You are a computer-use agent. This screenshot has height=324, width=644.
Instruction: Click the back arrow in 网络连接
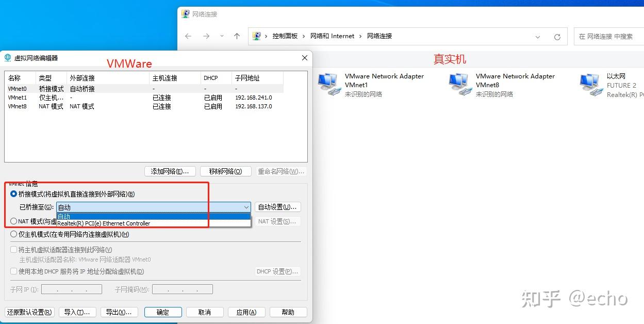tap(188, 36)
